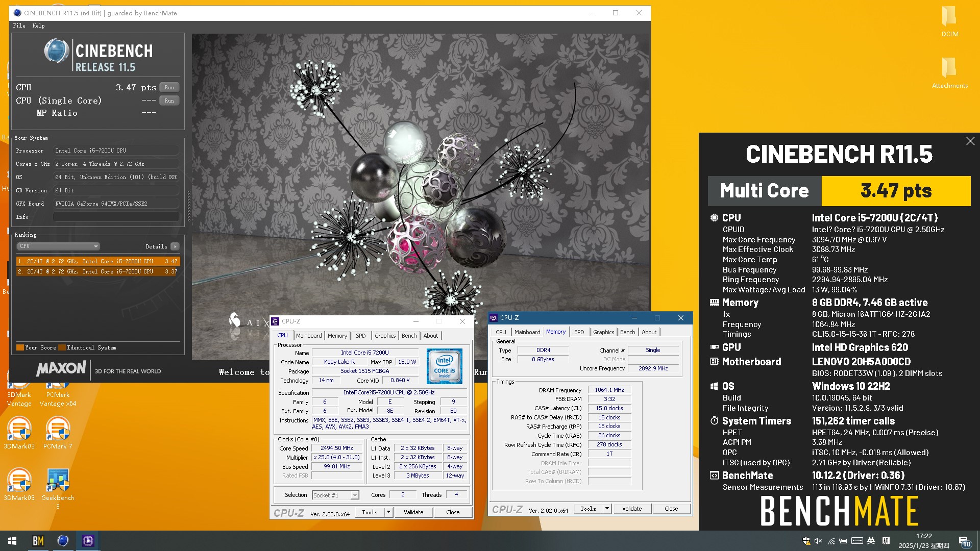
Task: Click Validate in left CPU-Z window
Action: coord(413,512)
